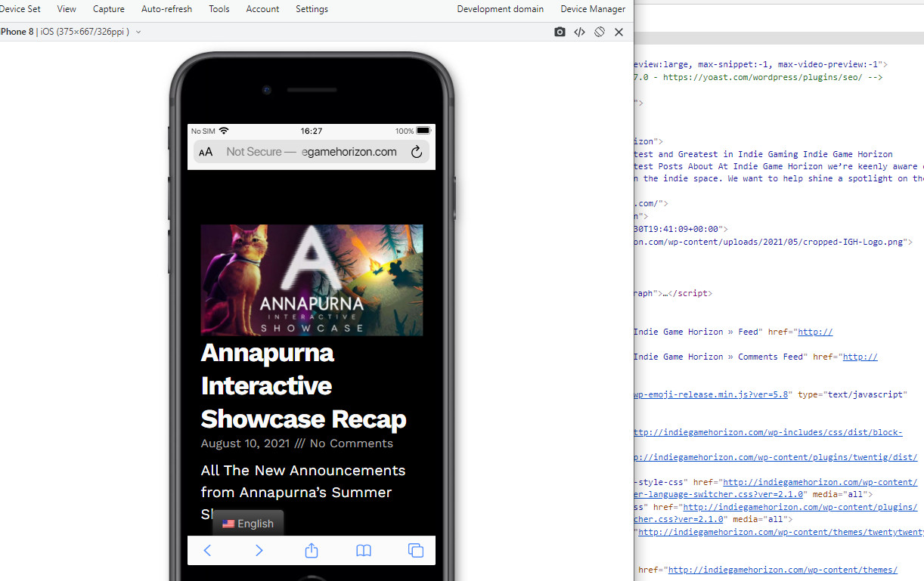
Task: Open the Capture menu
Action: click(109, 9)
